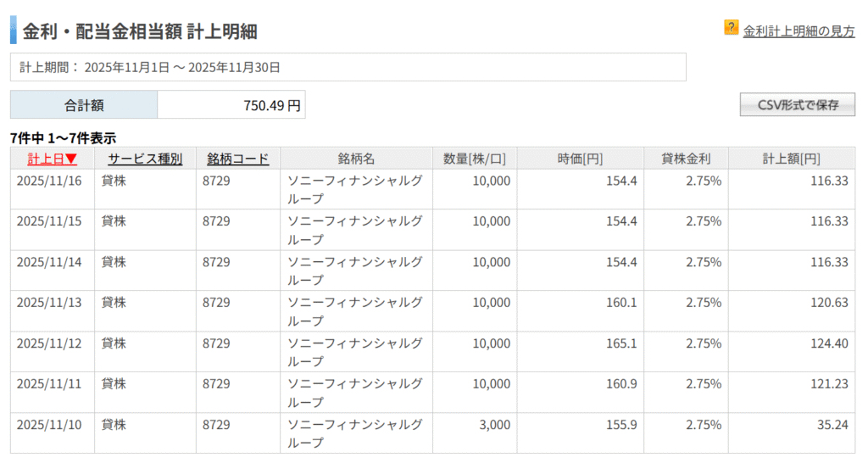The image size is (868, 463).
Task: Open the 金利計上明細の見方 link
Action: [x=798, y=31]
